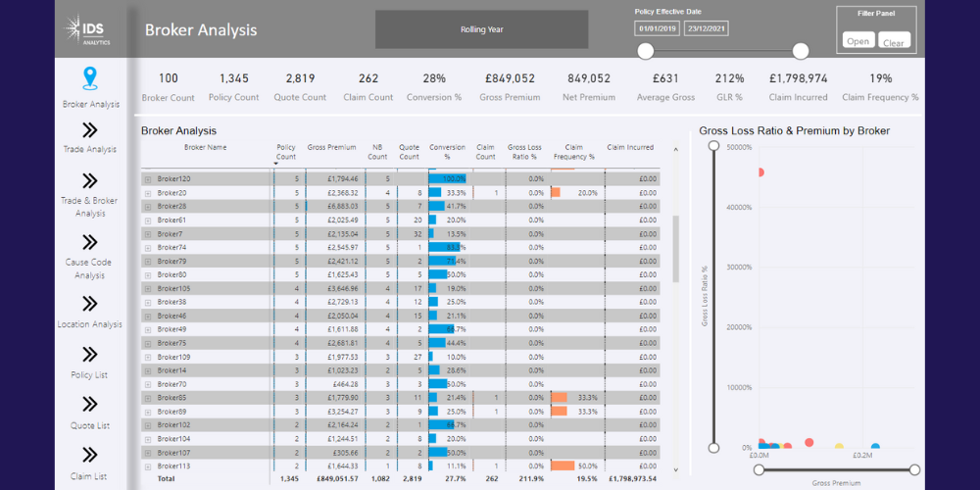The image size is (980, 490).
Task: Expand the Broker113 row
Action: click(x=148, y=466)
